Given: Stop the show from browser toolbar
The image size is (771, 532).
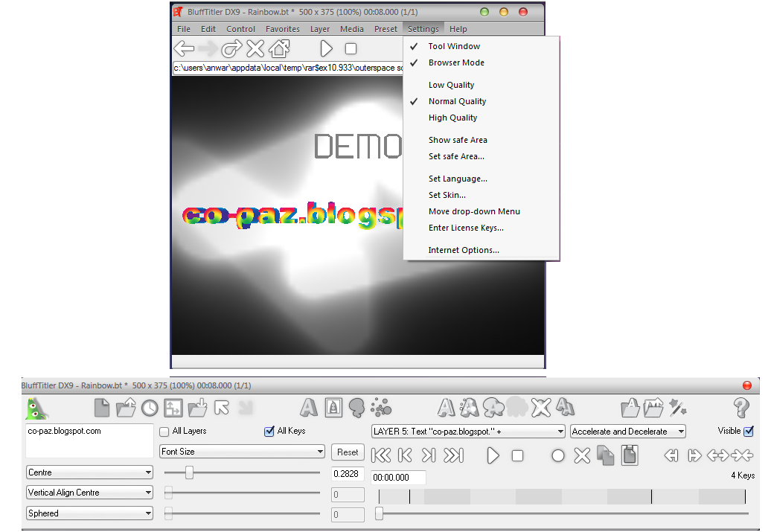Looking at the screenshot, I should (x=351, y=48).
